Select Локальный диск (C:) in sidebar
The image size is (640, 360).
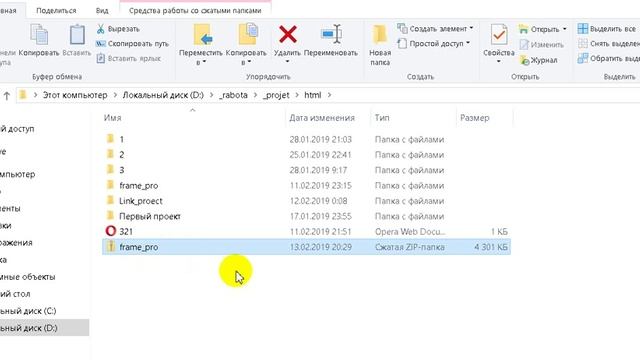(x=28, y=311)
